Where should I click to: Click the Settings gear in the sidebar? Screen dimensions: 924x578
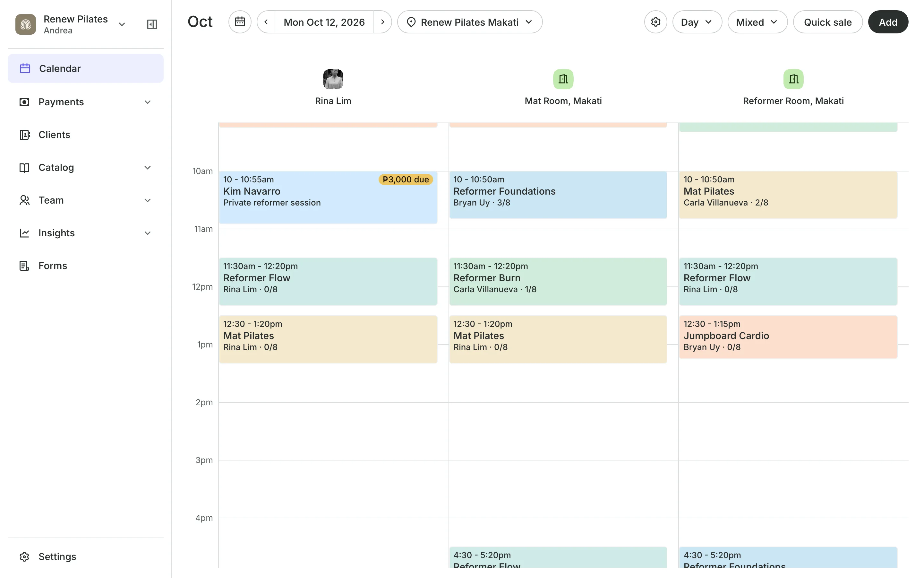pos(24,556)
